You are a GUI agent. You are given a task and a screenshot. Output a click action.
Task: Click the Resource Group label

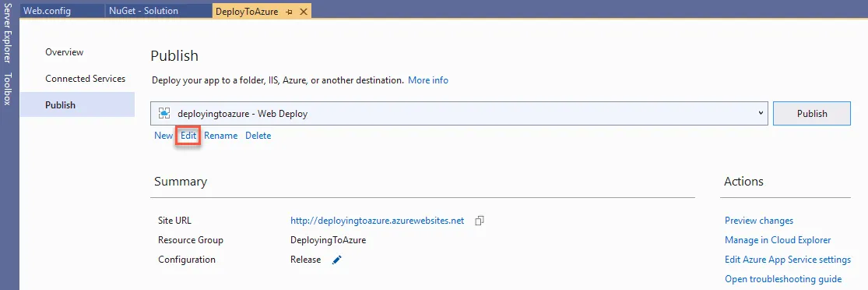(191, 240)
